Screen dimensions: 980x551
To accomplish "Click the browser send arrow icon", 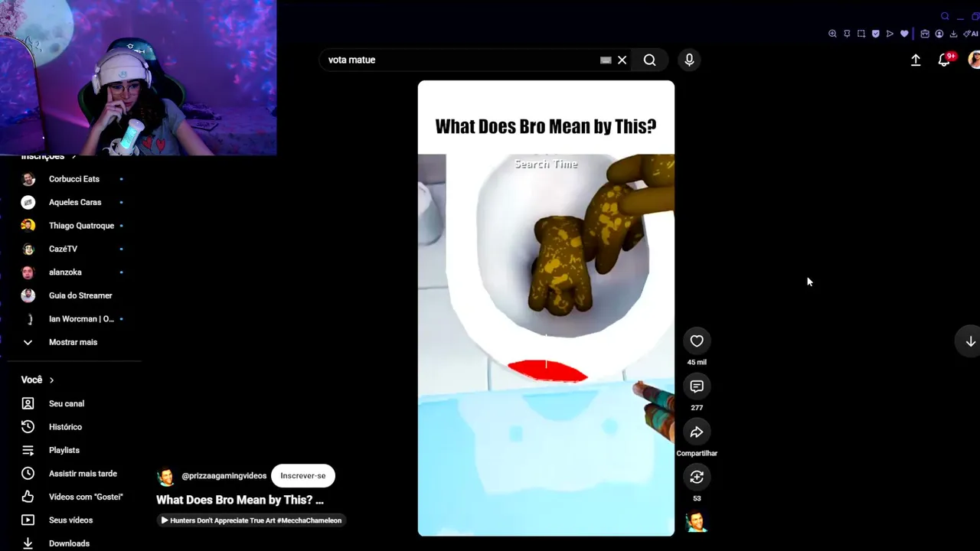I will point(890,34).
